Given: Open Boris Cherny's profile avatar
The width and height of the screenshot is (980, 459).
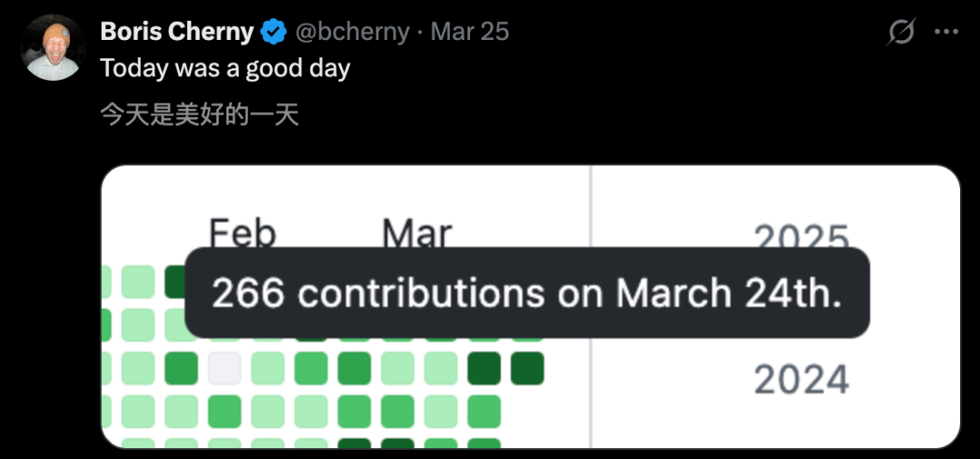Looking at the screenshot, I should pos(54,48).
